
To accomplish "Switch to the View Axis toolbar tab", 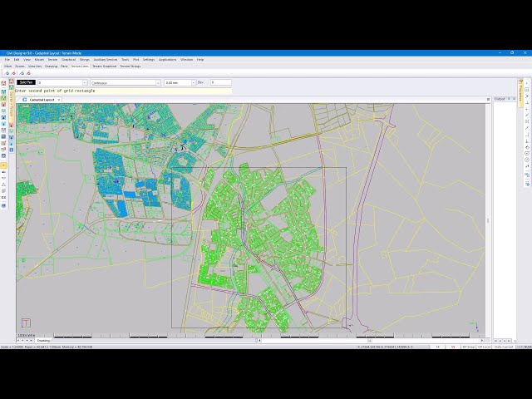I will pyautogui.click(x=35, y=66).
